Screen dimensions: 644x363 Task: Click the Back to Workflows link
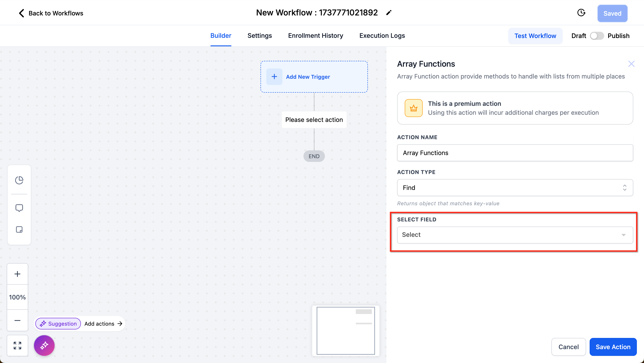(x=51, y=13)
